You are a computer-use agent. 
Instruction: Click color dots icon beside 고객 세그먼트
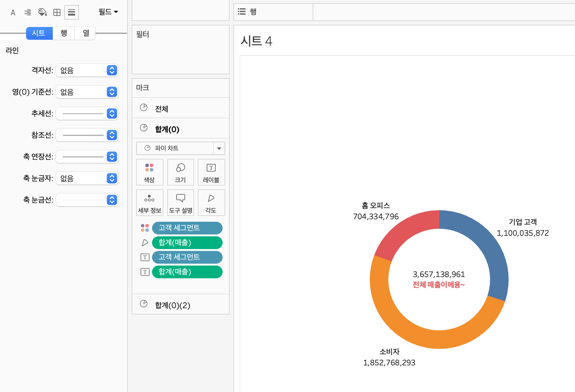pyautogui.click(x=145, y=228)
